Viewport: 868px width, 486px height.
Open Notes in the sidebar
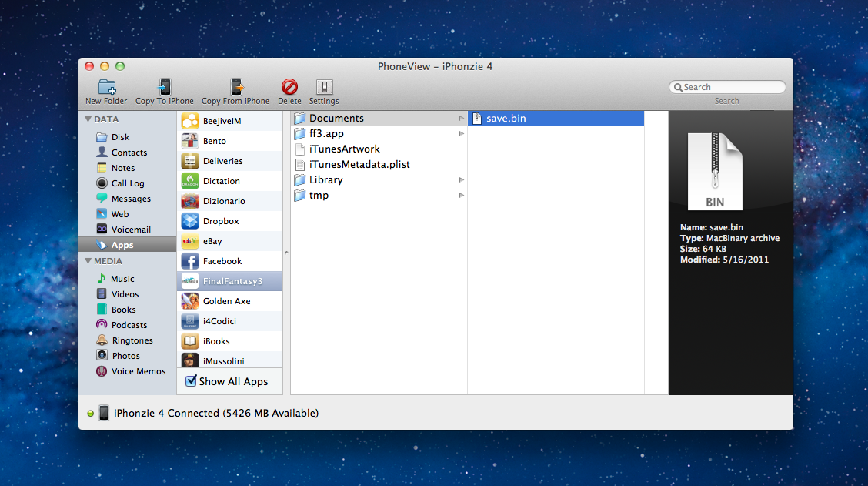pyautogui.click(x=127, y=168)
